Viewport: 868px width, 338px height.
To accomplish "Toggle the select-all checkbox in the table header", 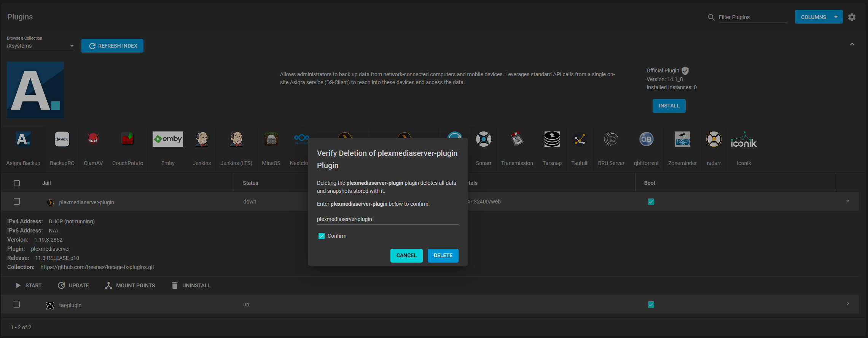I will pos(17,183).
